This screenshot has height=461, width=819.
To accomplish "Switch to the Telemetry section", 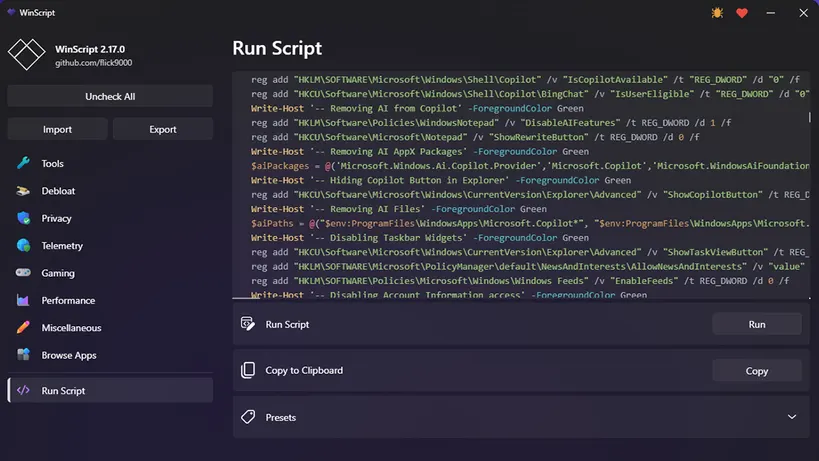I will pyautogui.click(x=110, y=245).
